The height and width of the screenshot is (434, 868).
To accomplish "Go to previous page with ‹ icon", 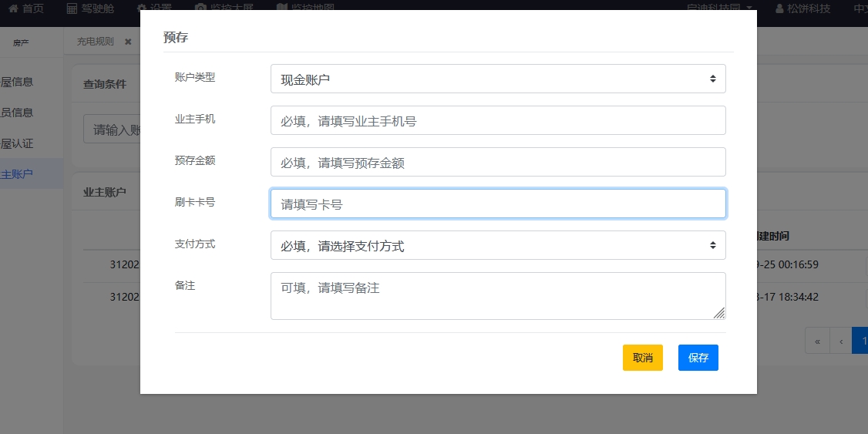I will [840, 341].
